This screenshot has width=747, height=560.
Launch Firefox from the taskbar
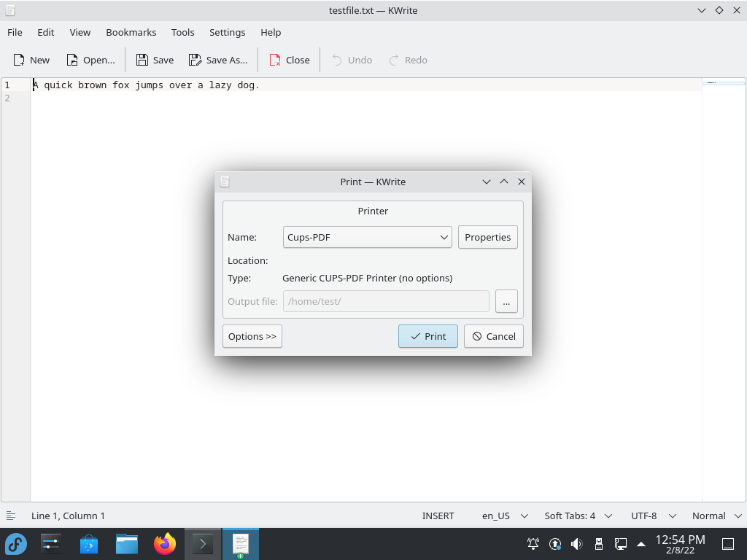[165, 544]
